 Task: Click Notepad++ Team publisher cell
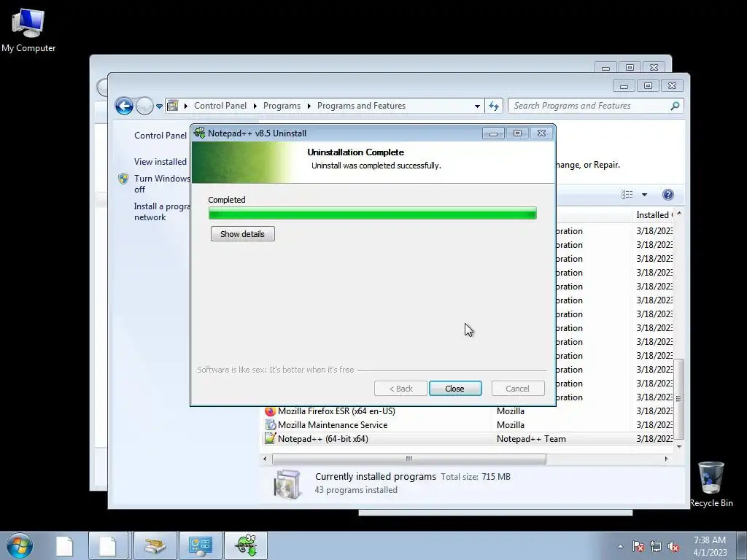[x=531, y=438]
